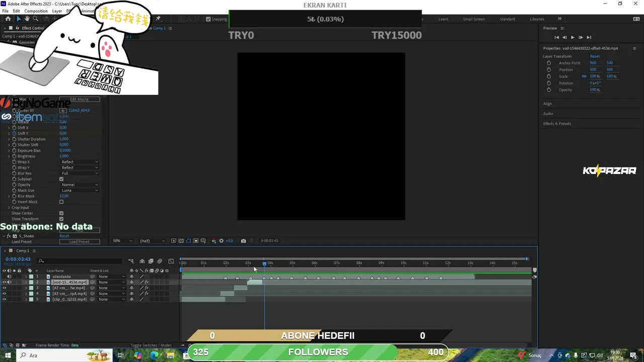Open the File menu
This screenshot has width=644, height=362.
5,11
